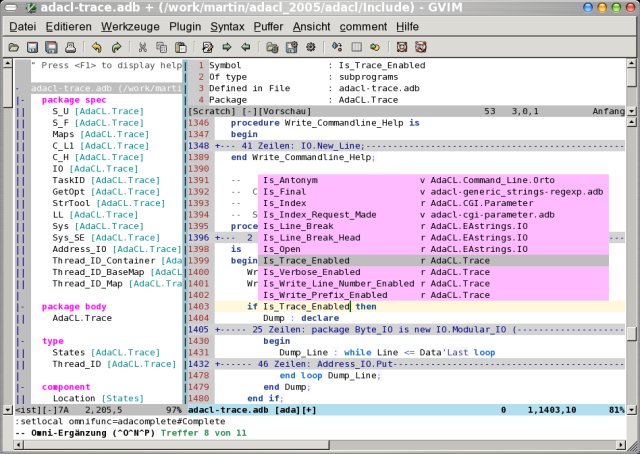Click the Find Next green arrow icon
Screen dimensions: 640x454
[227, 47]
